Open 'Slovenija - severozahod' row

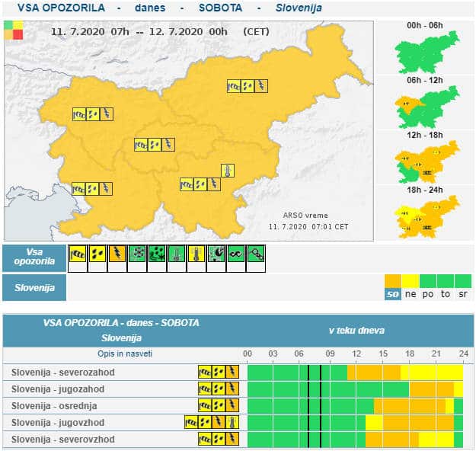(x=63, y=373)
